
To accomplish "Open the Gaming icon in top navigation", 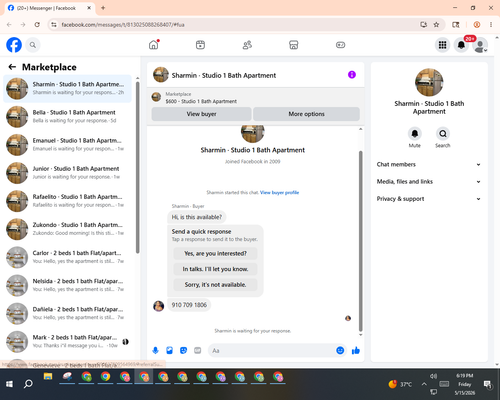I will 340,45.
